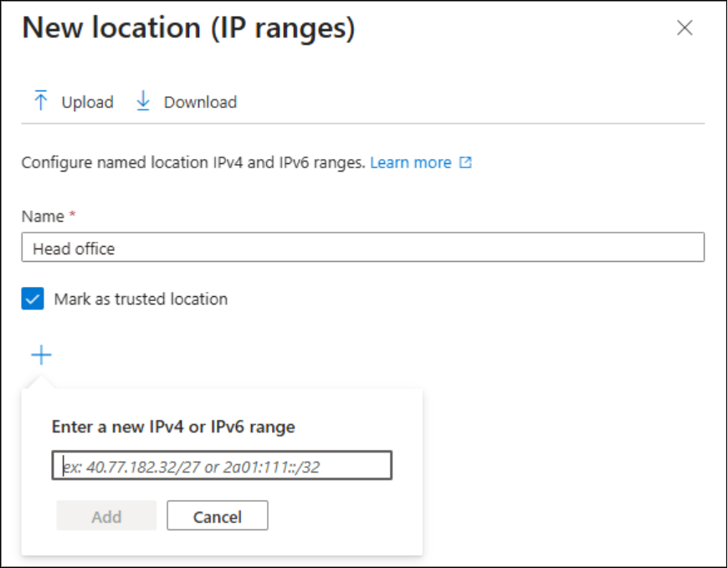The width and height of the screenshot is (728, 568).
Task: Click the Upload arrow icon
Action: point(40,101)
